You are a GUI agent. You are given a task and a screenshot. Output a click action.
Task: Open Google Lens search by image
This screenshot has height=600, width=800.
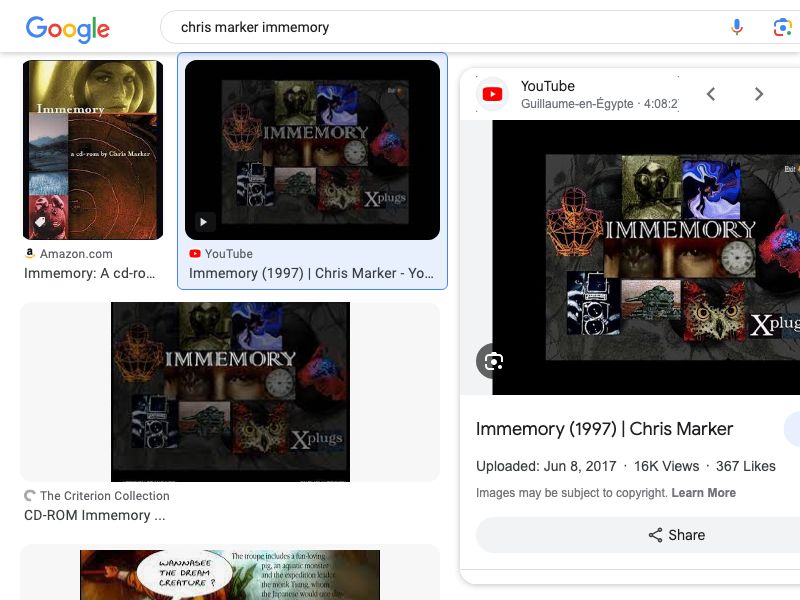[782, 27]
